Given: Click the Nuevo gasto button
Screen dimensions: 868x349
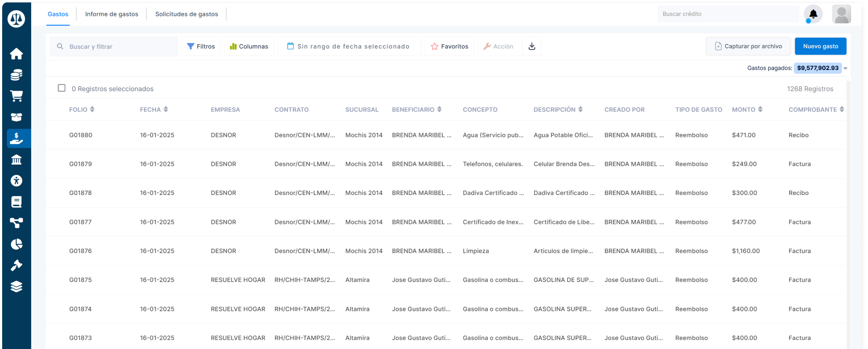Looking at the screenshot, I should [x=820, y=46].
